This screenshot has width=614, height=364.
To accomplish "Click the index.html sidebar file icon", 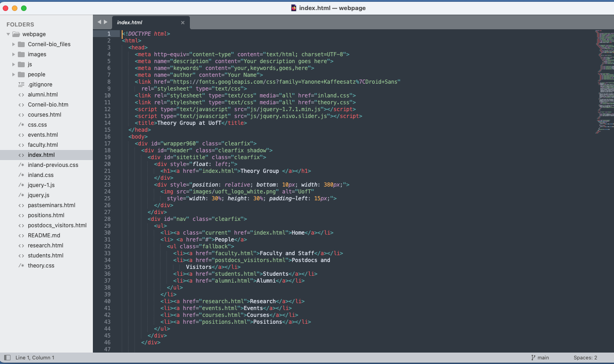I will (21, 155).
